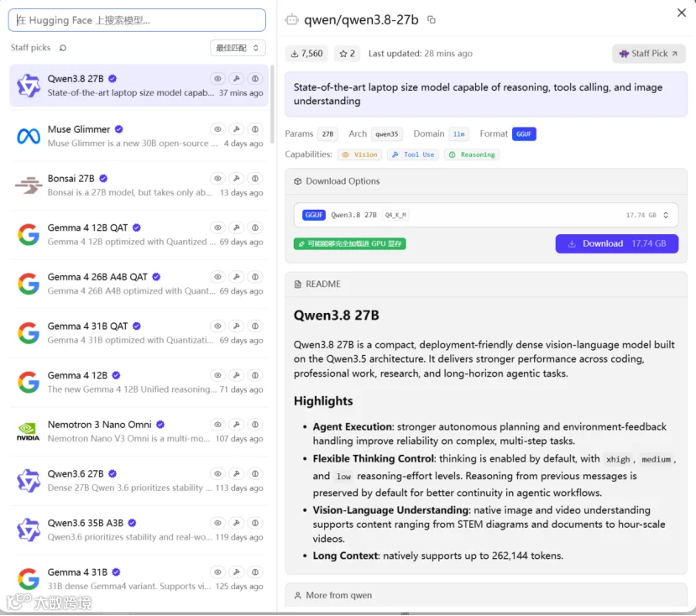The image size is (696, 616).
Task: Open the 最佳匹配 sort dropdown
Action: point(238,48)
